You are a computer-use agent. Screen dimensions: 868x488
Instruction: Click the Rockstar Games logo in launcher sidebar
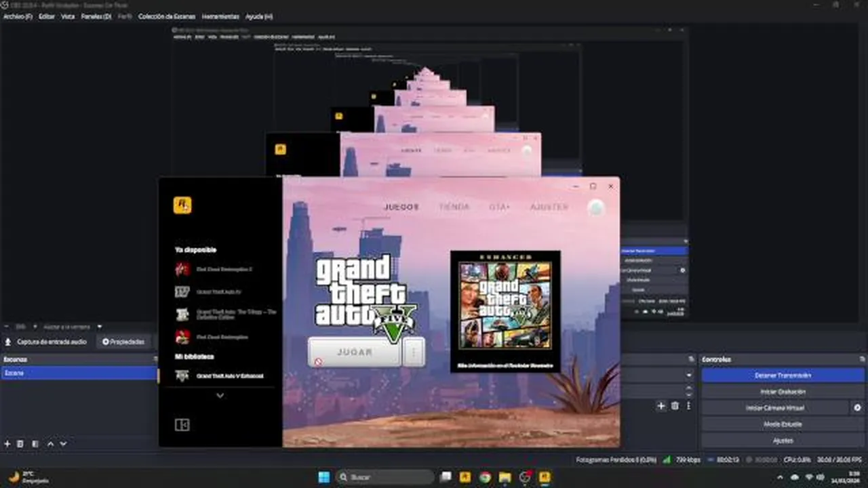[182, 205]
